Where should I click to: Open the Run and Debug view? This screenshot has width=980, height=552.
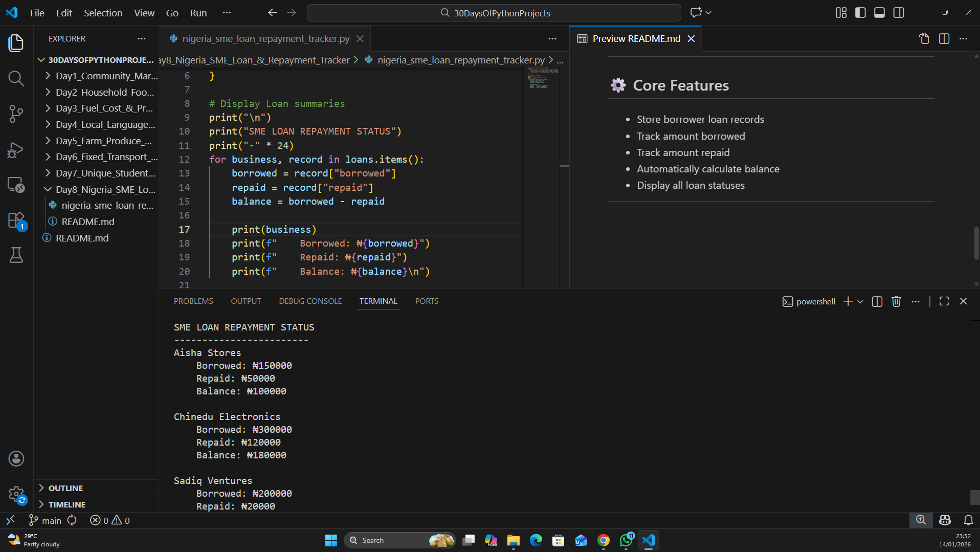tap(16, 150)
